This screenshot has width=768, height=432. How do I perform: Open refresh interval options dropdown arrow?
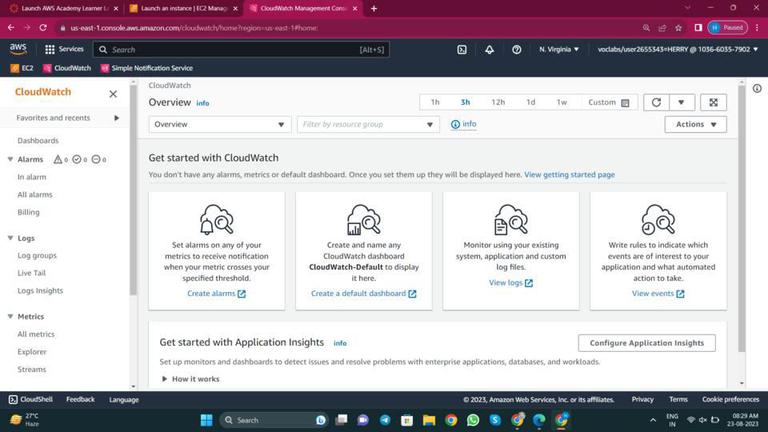point(681,102)
